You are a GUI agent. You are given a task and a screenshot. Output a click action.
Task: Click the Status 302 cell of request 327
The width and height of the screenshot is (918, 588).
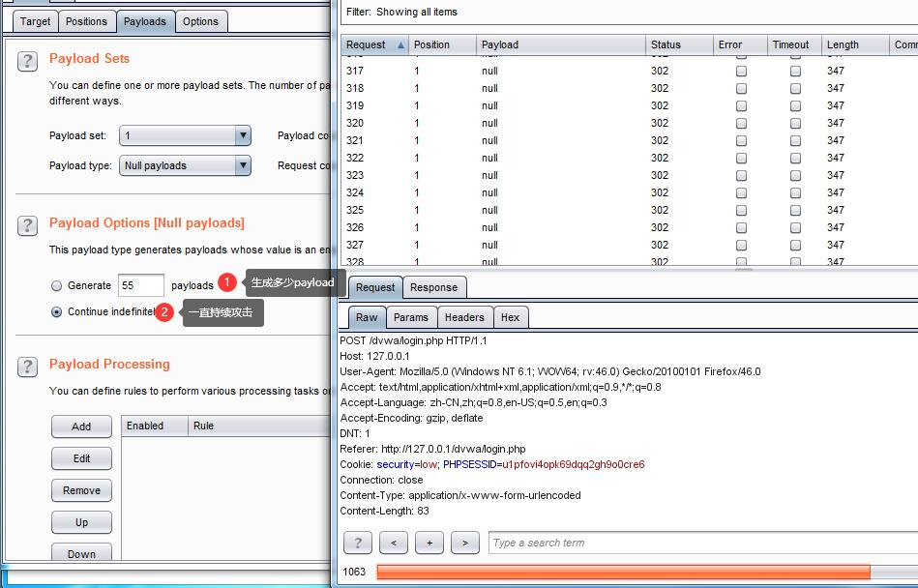[660, 245]
